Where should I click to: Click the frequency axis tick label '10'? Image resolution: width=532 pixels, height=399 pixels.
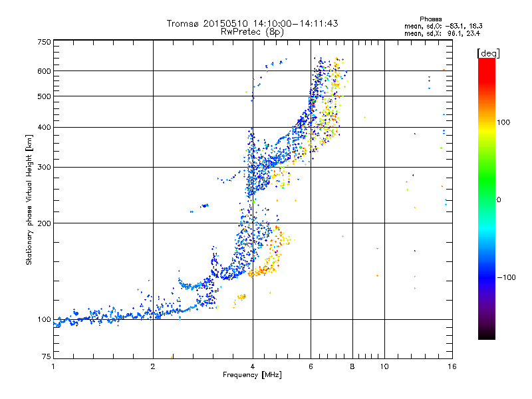click(x=384, y=366)
